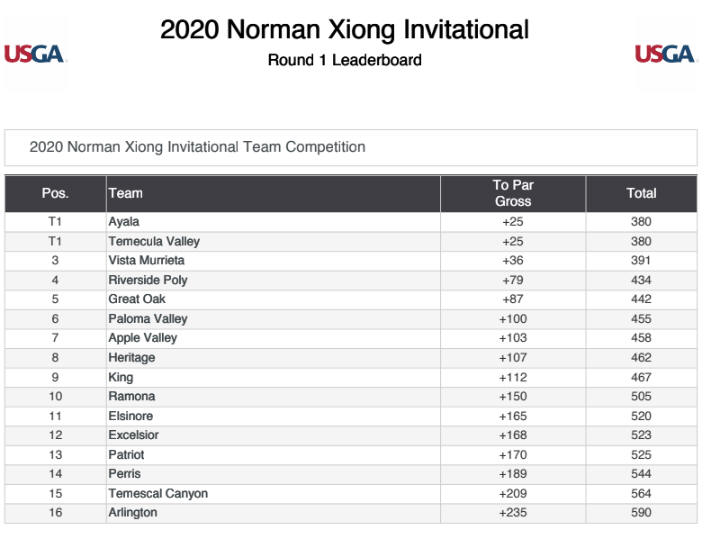Click the Great Oak team name
This screenshot has height=538, width=706.
point(137,299)
